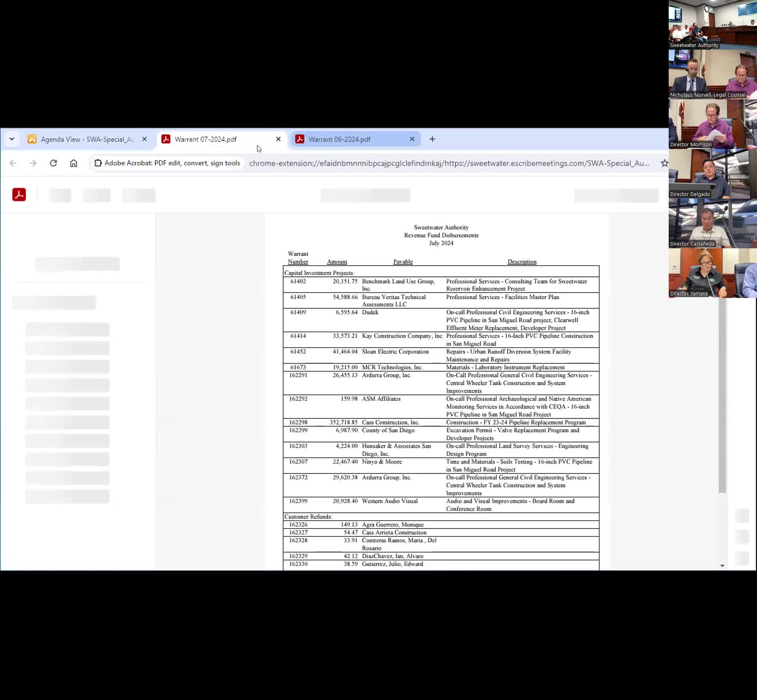
Task: Click Adobe Acrobat extension icon in address bar
Action: point(98,163)
